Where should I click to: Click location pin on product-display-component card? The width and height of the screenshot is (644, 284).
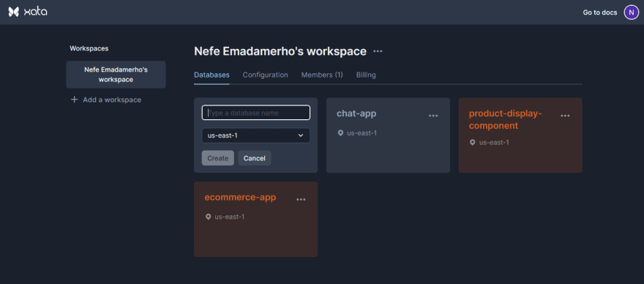tap(472, 143)
